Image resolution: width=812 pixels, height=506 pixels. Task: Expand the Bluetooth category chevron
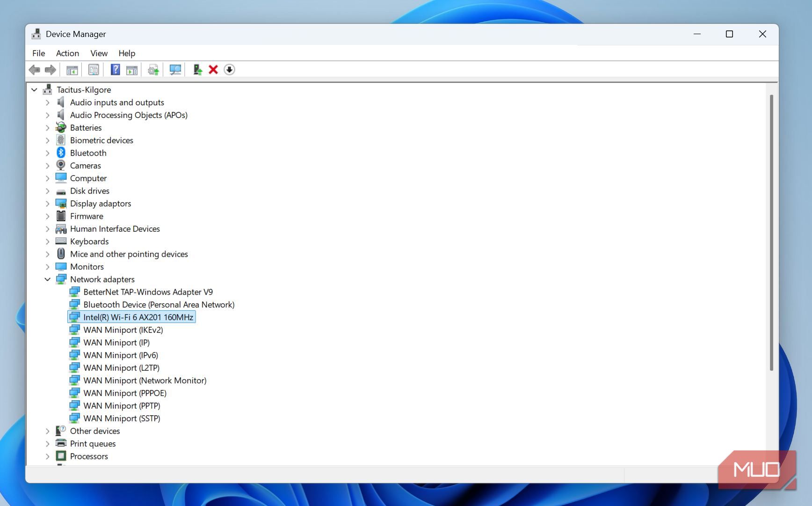47,153
